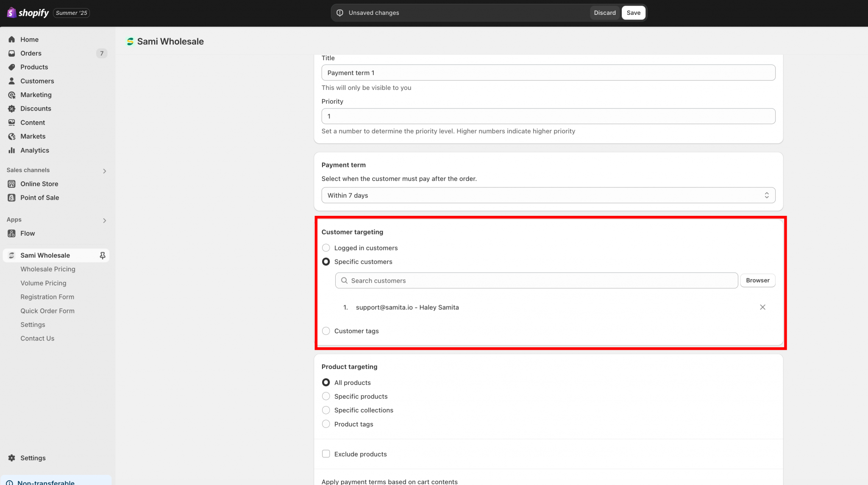Unpin Sami Wholesale app with pin icon
This screenshot has width=868, height=485.
(102, 255)
